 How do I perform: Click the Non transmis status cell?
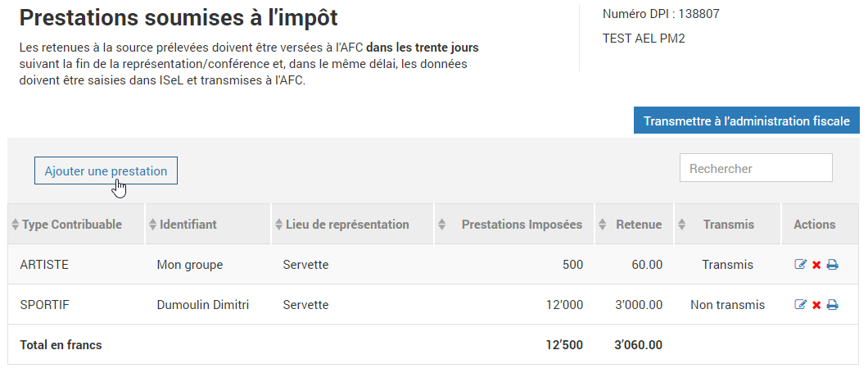(727, 305)
